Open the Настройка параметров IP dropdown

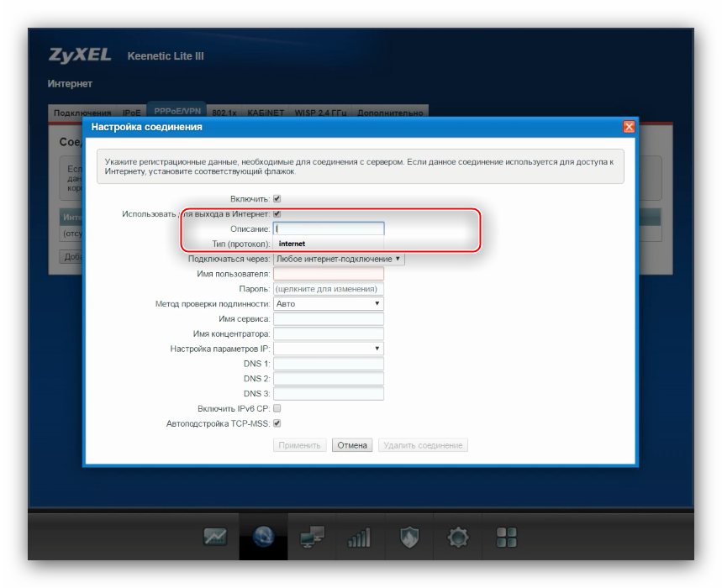[329, 349]
